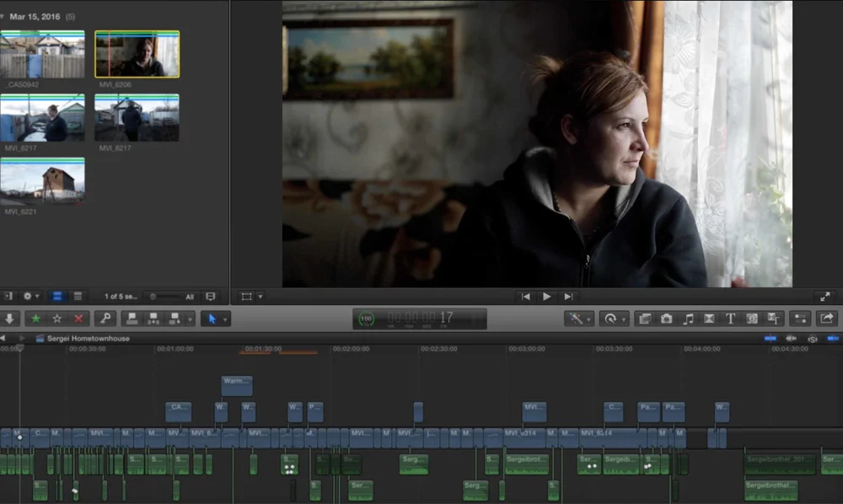Select the MVI_6221 building clip thumbnail
Viewport: 843px width, 504px height.
coord(42,181)
